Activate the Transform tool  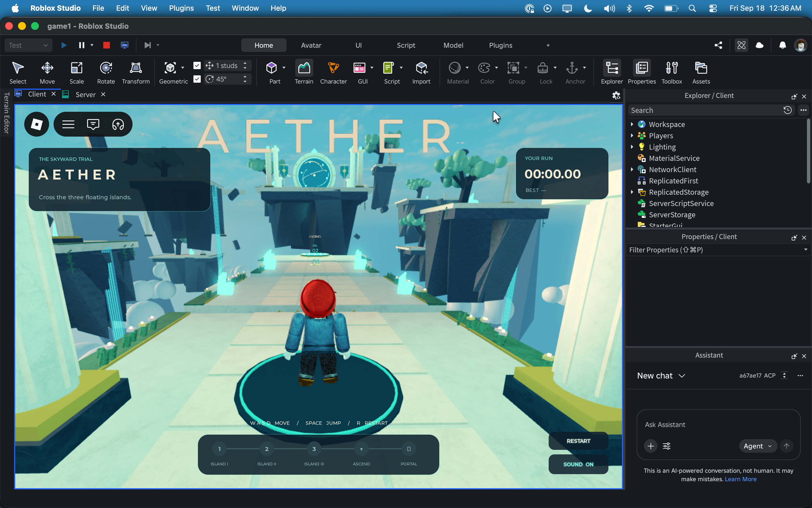[x=136, y=73]
